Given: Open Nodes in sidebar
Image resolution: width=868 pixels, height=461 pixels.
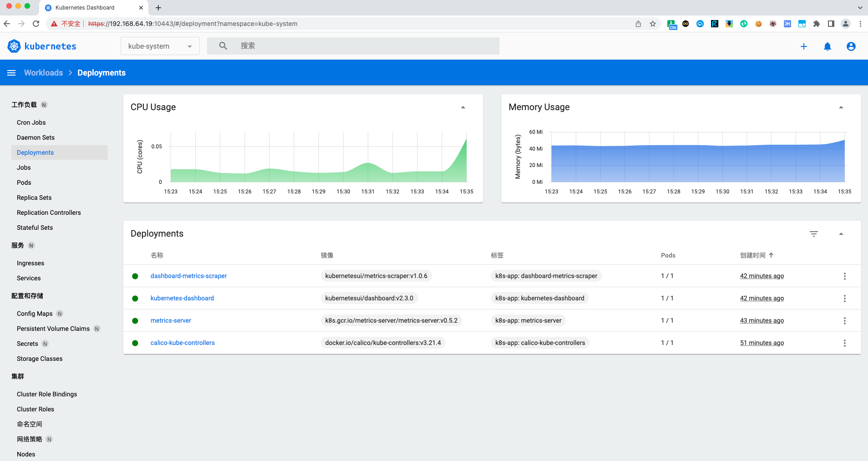Looking at the screenshot, I should (26, 454).
